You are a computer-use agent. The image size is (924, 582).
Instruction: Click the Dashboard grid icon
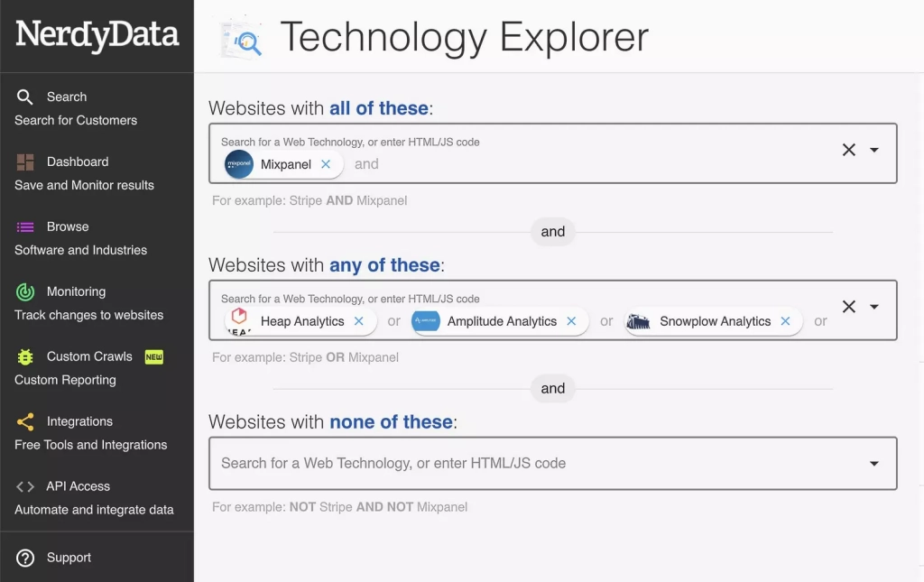pos(24,162)
